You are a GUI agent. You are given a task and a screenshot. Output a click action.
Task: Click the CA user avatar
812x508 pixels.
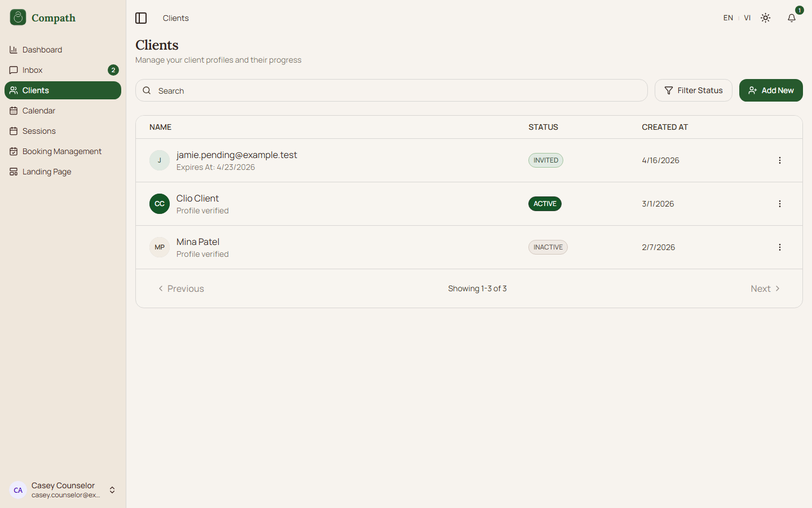pos(18,490)
